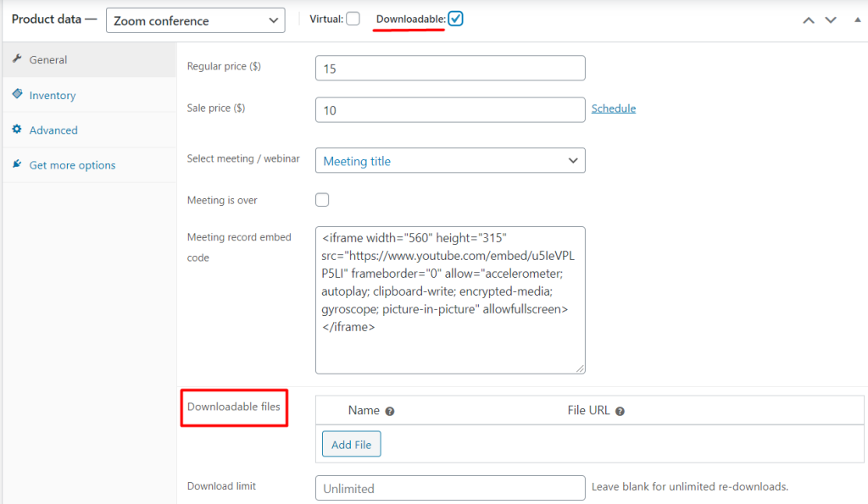This screenshot has height=504, width=868.
Task: Click the gear icon next to Advanced
Action: point(19,130)
